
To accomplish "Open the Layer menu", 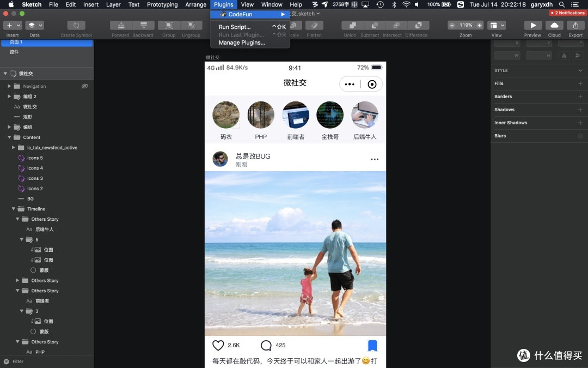I will 113,4.
